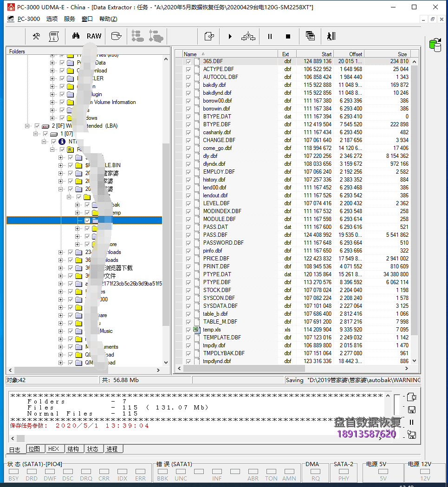Click the exit running-man toolbar icon
This screenshot has height=487, width=448.
(331, 36)
